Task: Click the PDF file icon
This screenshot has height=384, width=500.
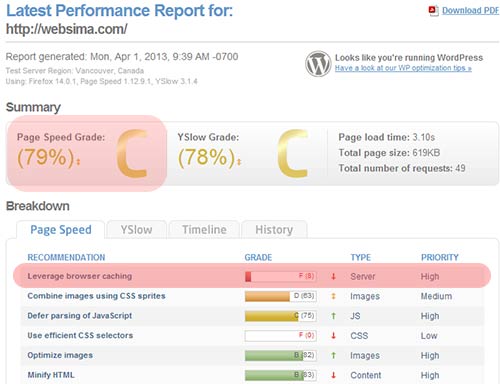Action: (433, 11)
